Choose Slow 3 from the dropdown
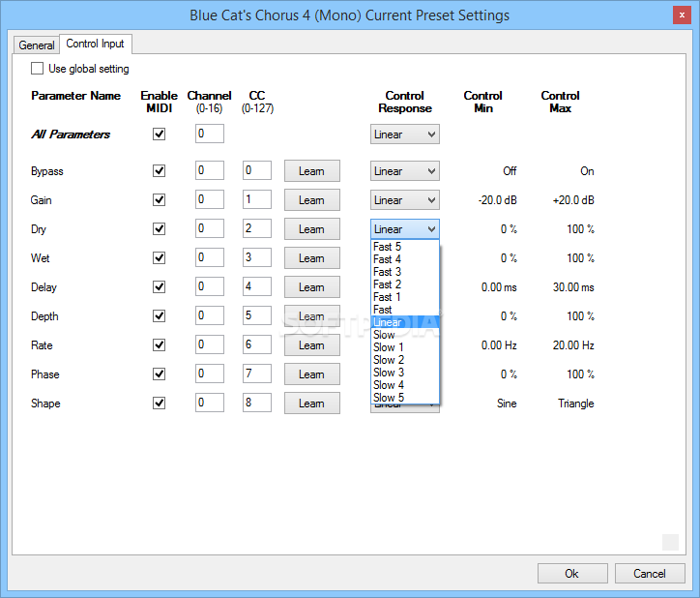This screenshot has height=598, width=700. click(x=405, y=373)
